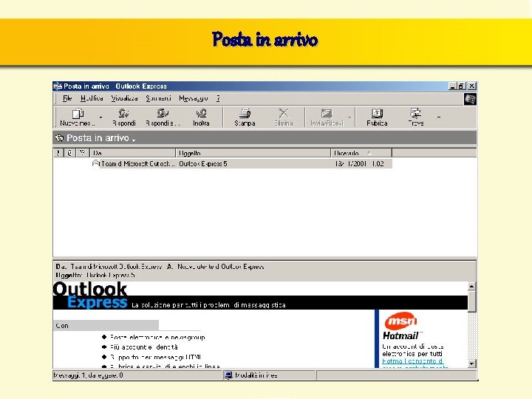Click the preview pane scroll up arrow
The height and width of the screenshot is (399, 532).
coord(471,287)
